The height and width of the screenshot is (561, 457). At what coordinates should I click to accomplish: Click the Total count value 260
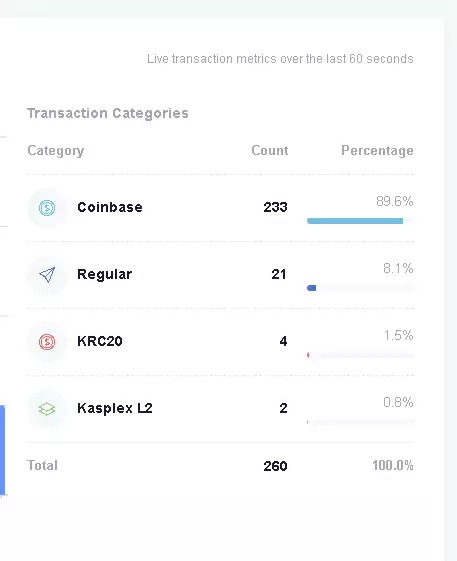(x=275, y=466)
